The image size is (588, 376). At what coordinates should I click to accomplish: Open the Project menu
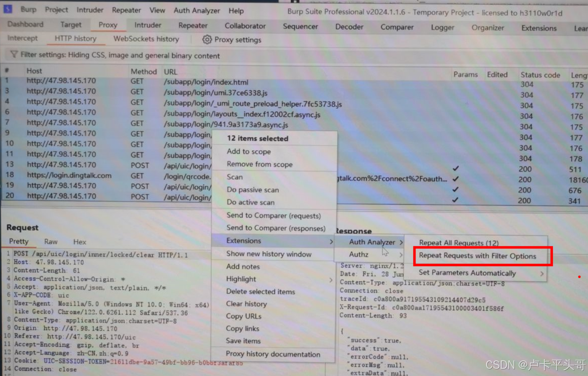tap(57, 10)
